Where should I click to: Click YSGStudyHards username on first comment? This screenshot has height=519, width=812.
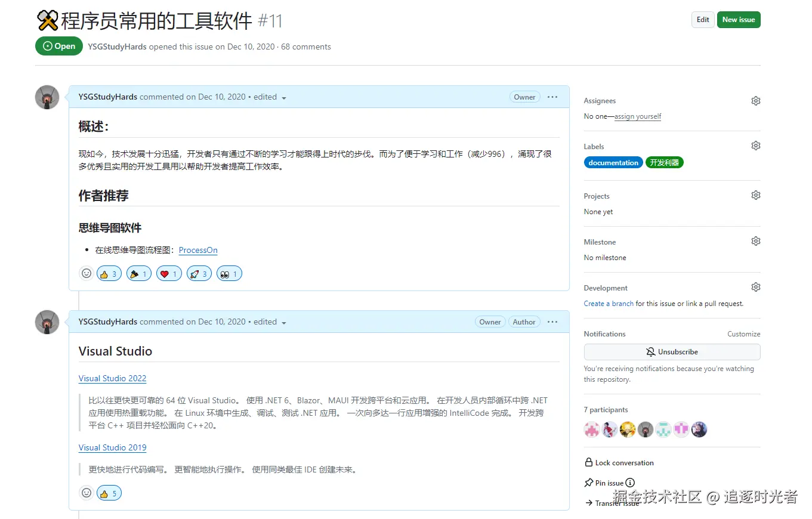click(108, 97)
